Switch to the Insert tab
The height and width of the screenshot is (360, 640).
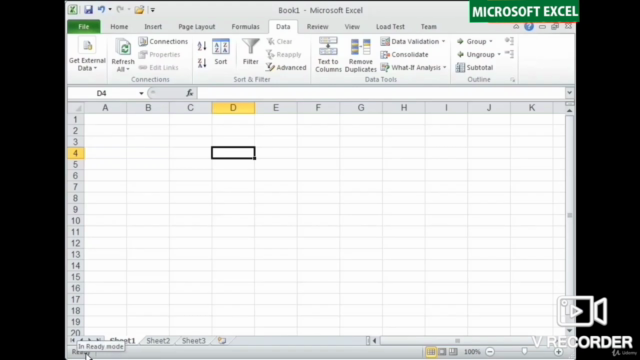click(x=153, y=27)
